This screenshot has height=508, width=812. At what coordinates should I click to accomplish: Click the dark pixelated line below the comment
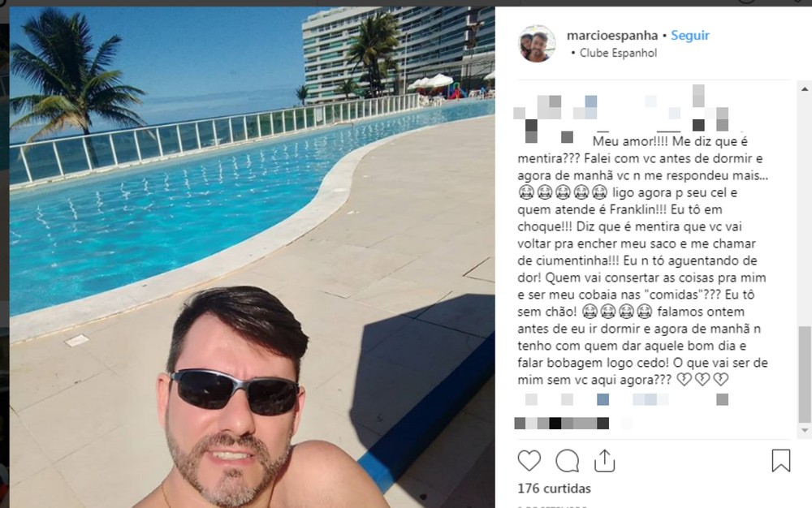point(562,423)
